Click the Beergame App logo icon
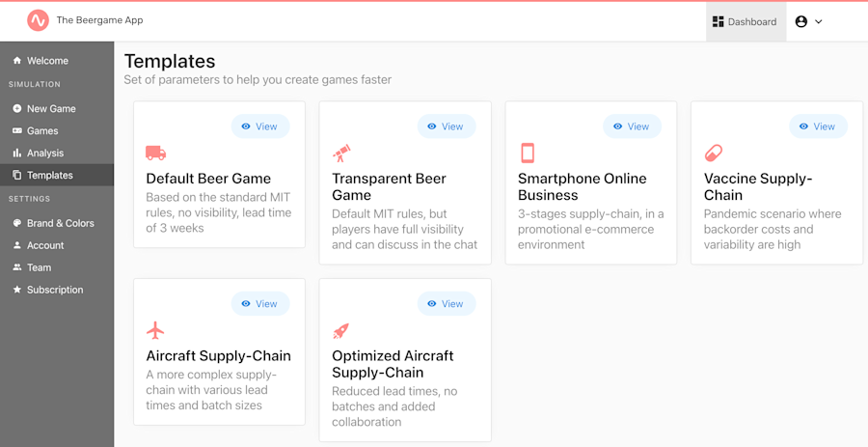Viewport: 868px width, 447px height. [x=39, y=20]
